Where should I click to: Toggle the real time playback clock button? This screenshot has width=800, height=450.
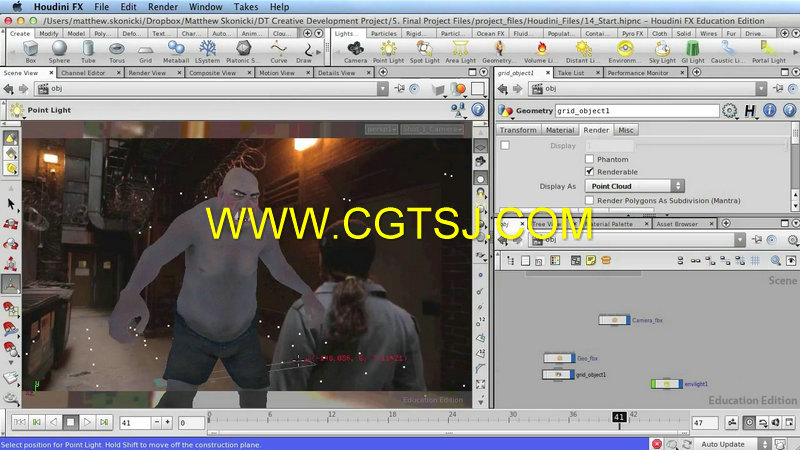[x=749, y=422]
